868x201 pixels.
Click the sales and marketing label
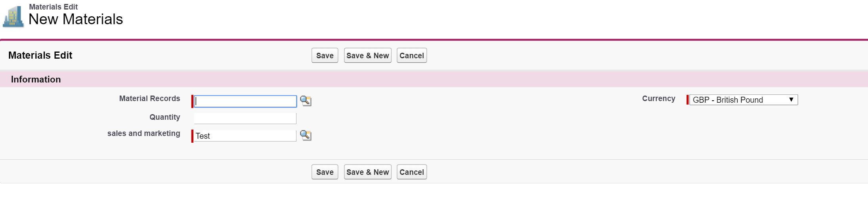click(x=143, y=134)
